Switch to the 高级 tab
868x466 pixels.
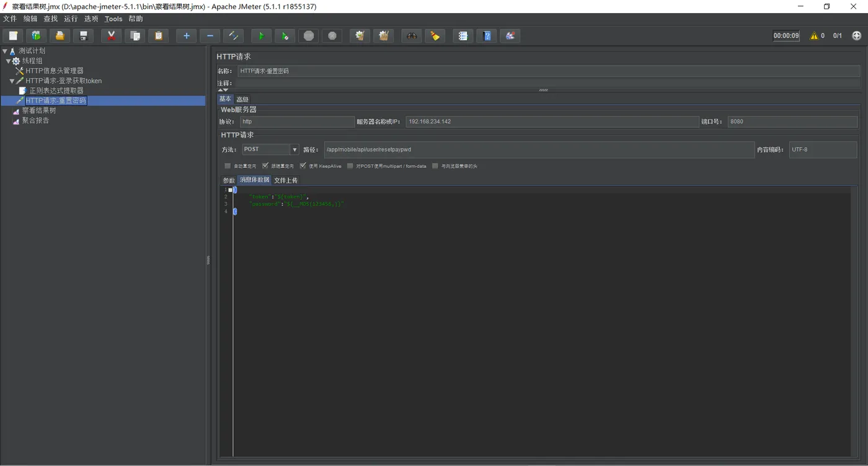242,99
